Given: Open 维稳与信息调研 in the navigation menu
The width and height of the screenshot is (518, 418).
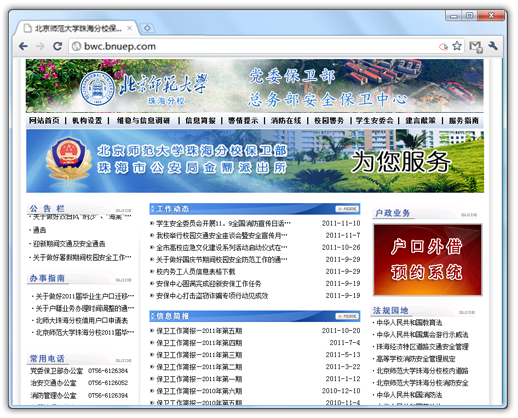Looking at the screenshot, I should (143, 120).
